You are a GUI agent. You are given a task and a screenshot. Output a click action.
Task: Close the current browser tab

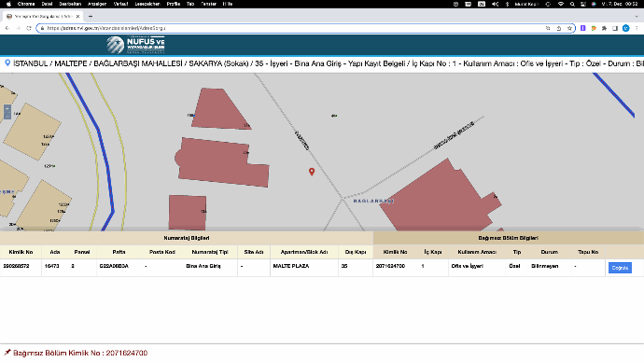(x=77, y=17)
